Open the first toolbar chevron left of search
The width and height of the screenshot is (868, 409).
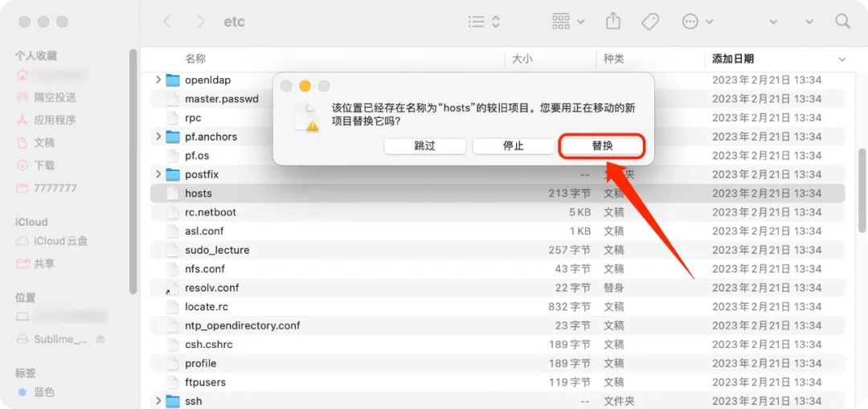[x=773, y=22]
